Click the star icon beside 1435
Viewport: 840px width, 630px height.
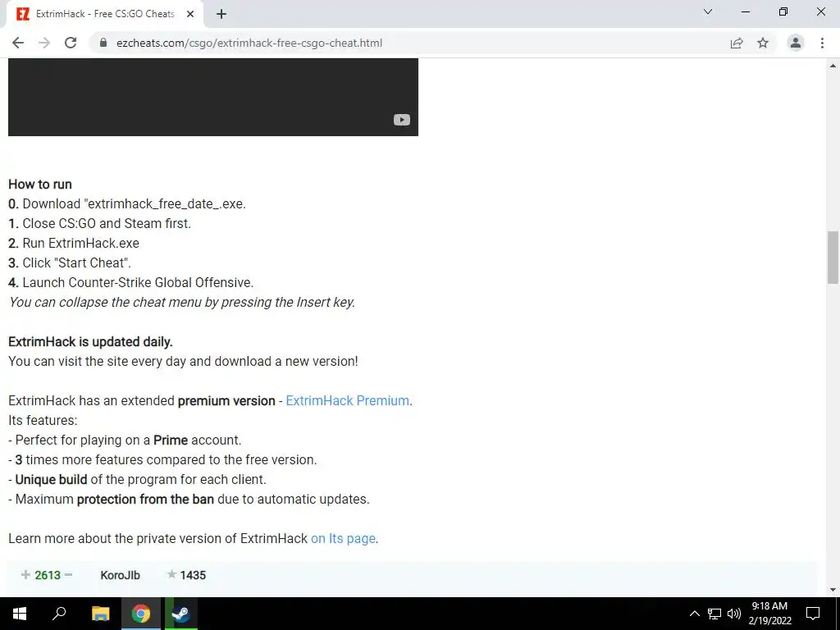[171, 574]
